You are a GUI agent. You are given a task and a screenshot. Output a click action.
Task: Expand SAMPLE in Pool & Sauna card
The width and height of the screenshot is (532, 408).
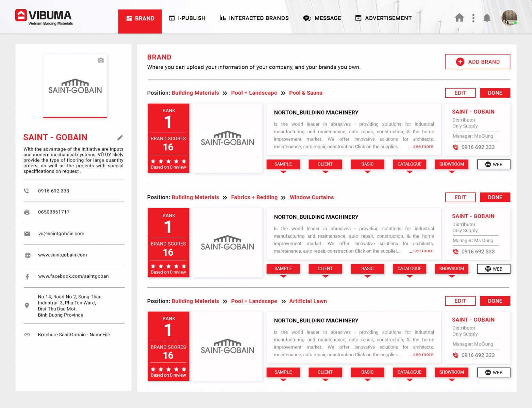[283, 165]
